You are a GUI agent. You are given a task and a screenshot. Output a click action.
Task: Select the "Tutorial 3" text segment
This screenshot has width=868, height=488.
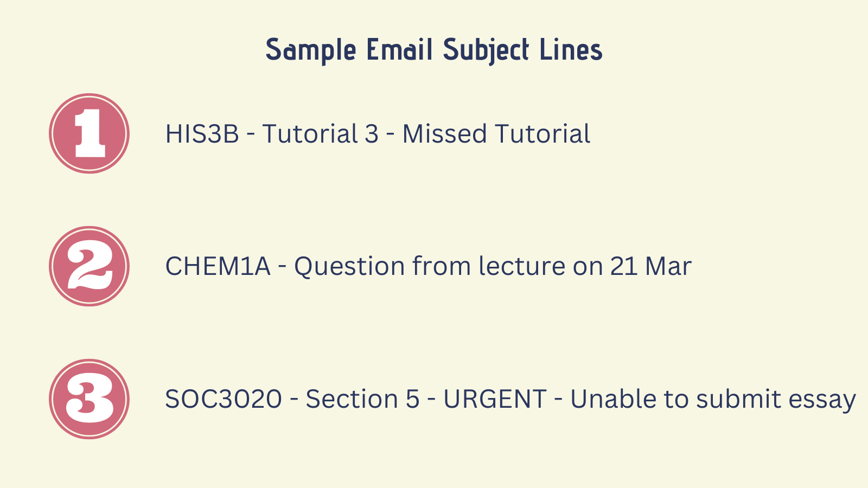[x=321, y=134]
